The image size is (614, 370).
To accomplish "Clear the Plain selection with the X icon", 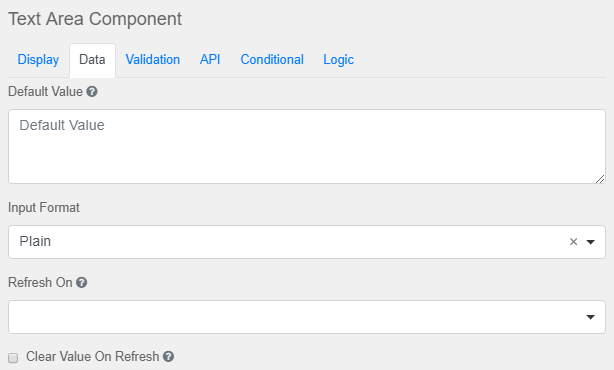I will [x=573, y=242].
